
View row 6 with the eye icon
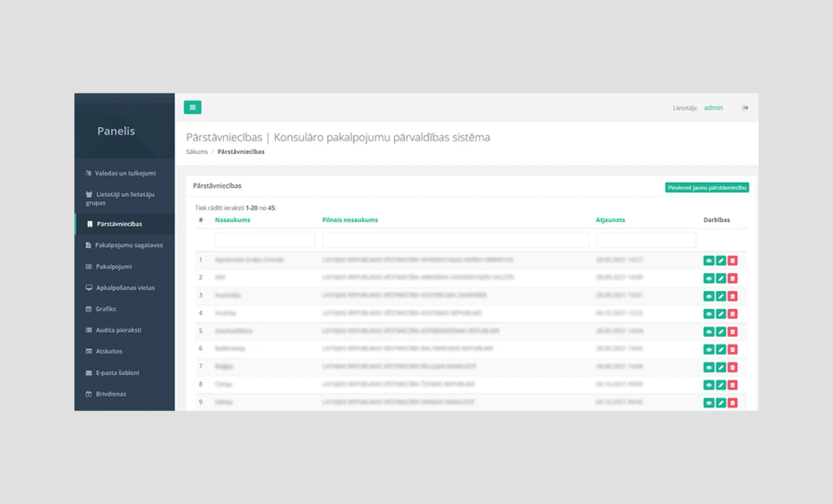coord(708,350)
